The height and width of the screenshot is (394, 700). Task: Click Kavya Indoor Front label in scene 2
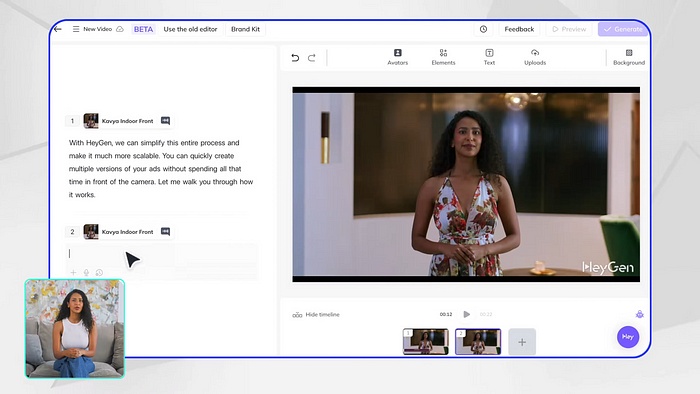pos(127,232)
